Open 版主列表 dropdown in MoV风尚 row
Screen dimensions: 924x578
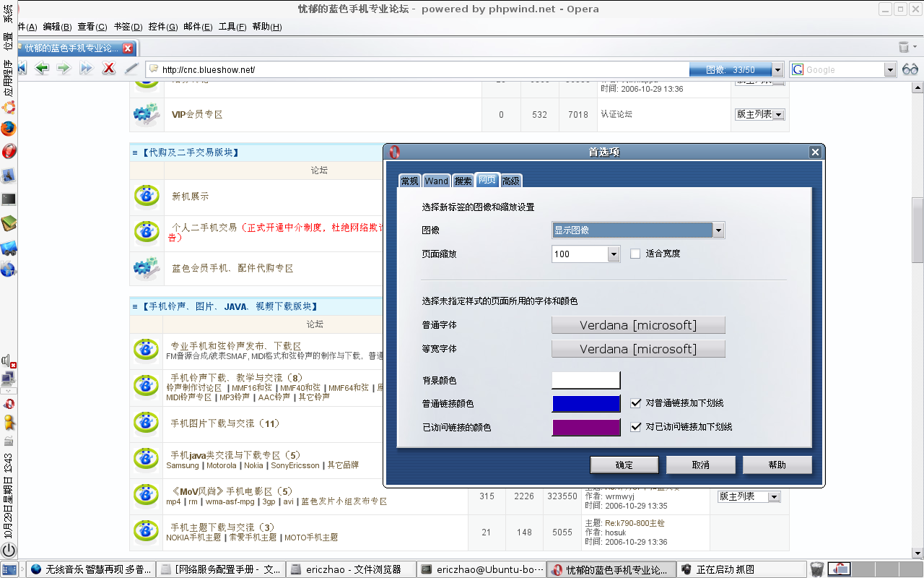(x=749, y=496)
